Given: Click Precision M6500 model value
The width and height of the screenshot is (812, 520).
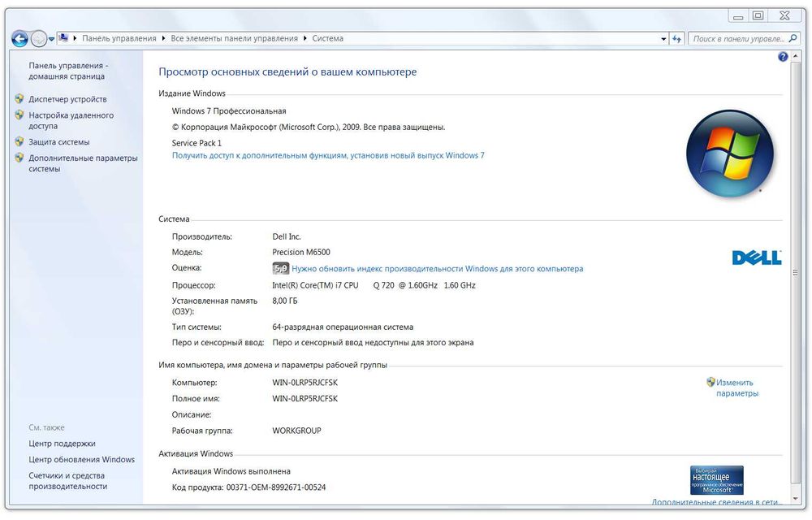Looking at the screenshot, I should (x=301, y=252).
